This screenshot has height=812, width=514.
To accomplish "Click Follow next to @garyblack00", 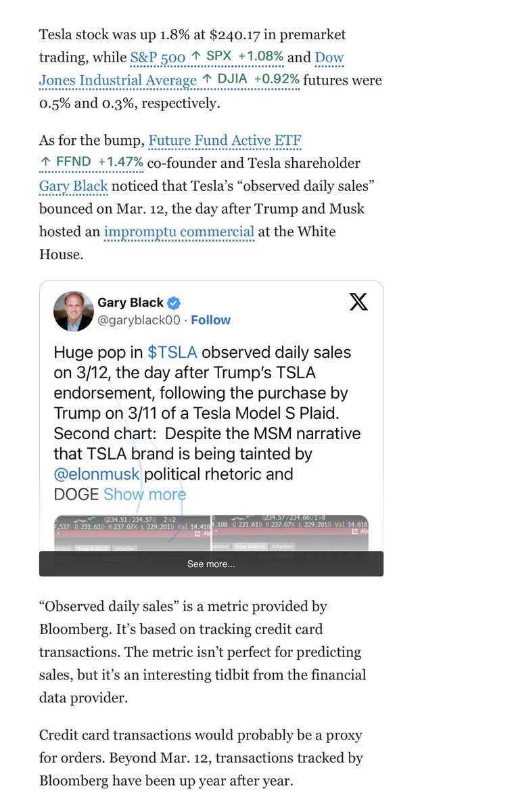I will click(x=210, y=320).
